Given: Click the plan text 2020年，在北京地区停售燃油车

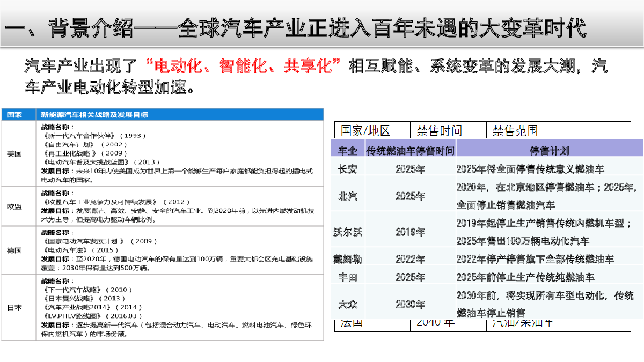Looking at the screenshot, I should click(x=526, y=187).
